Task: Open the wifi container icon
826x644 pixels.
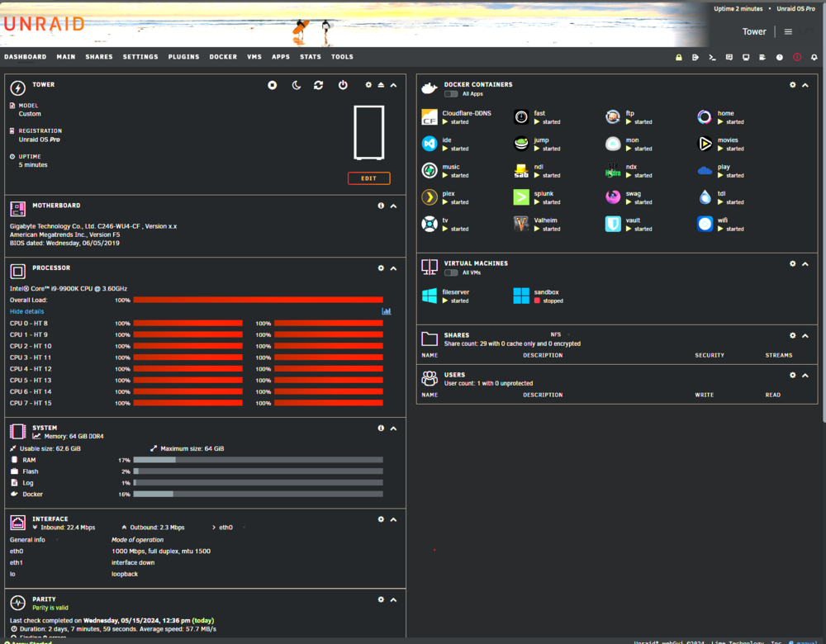Action: pyautogui.click(x=705, y=224)
